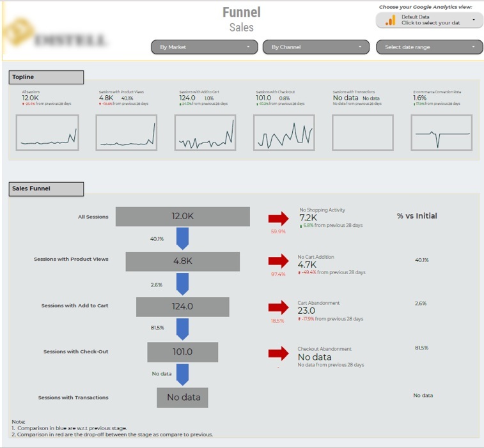Click the 12.0K topline All sessions value

(x=30, y=98)
